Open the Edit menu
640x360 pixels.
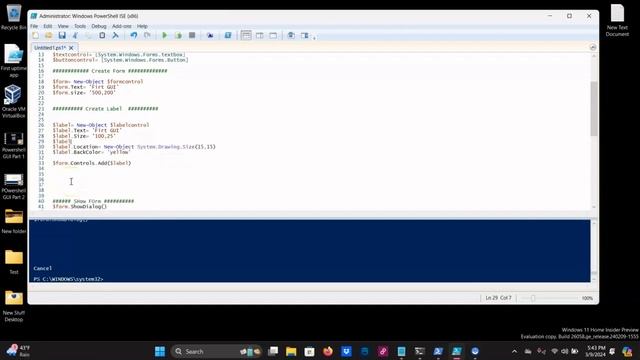pyautogui.click(x=48, y=26)
